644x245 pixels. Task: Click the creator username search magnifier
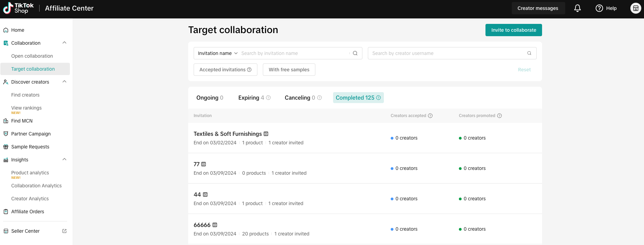point(529,53)
